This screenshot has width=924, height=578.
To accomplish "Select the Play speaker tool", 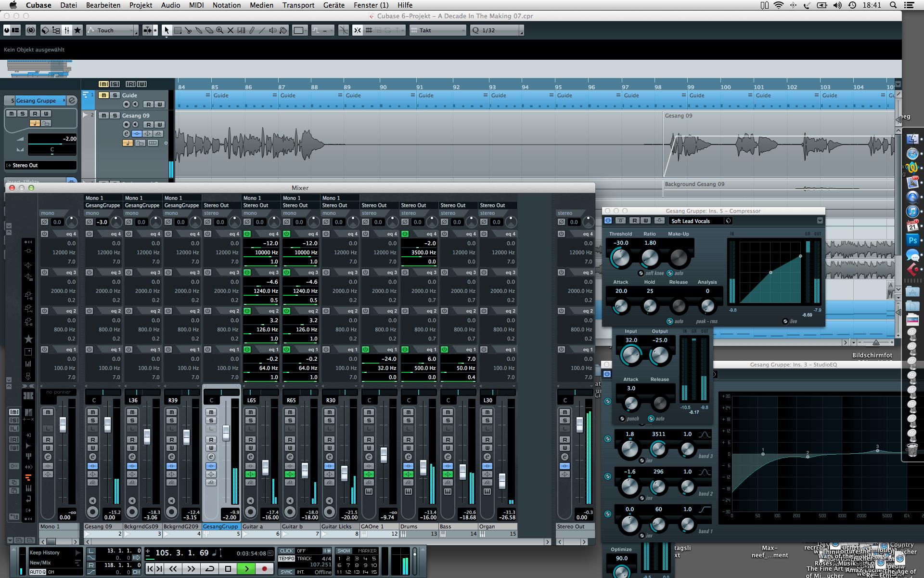I will pyautogui.click(x=273, y=30).
